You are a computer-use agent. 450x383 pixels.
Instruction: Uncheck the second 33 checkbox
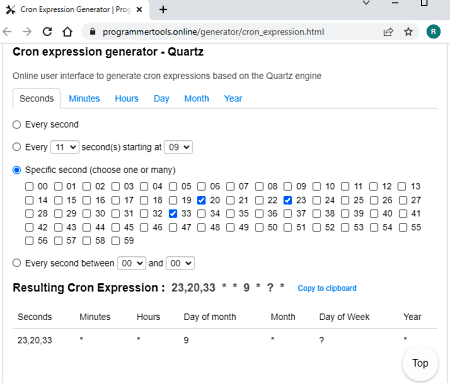(173, 213)
